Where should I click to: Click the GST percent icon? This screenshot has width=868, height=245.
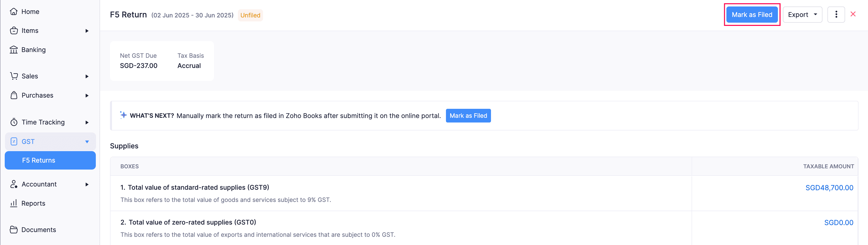click(x=14, y=141)
